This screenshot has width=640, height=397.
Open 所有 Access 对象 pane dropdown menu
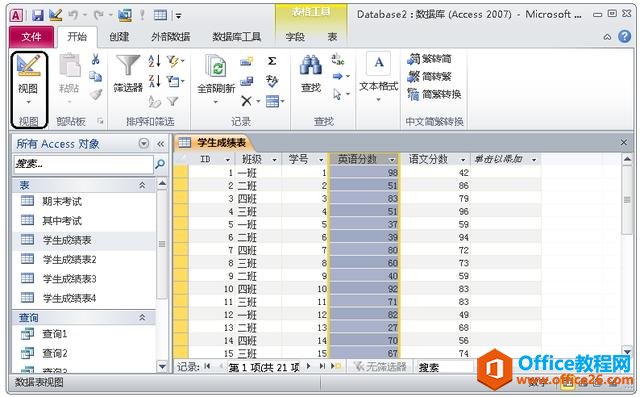tap(144, 143)
